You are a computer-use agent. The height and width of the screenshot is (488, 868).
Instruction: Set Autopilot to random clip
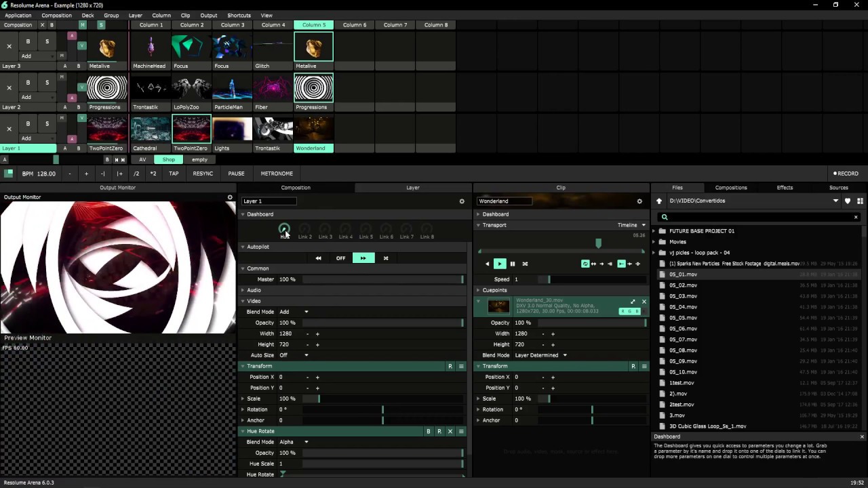pyautogui.click(x=386, y=258)
